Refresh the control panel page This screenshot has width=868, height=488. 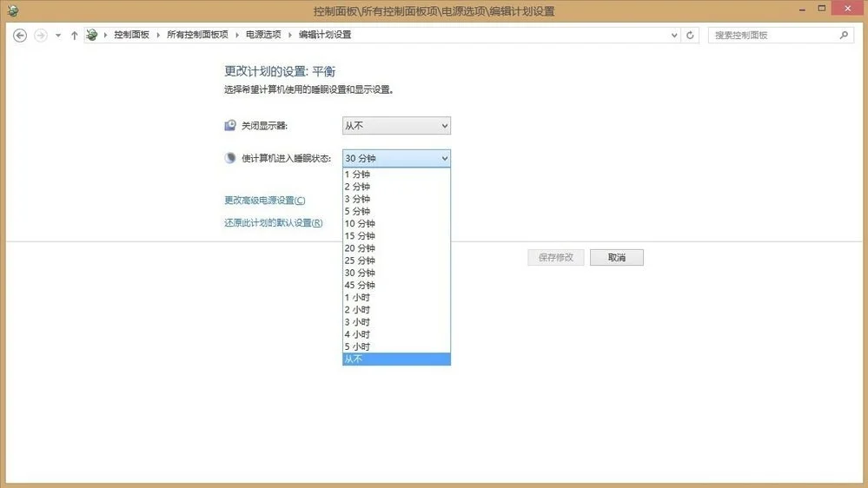coord(690,36)
